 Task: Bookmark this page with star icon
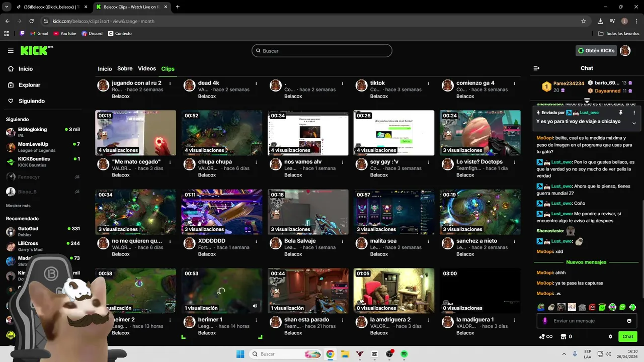[x=584, y=21]
